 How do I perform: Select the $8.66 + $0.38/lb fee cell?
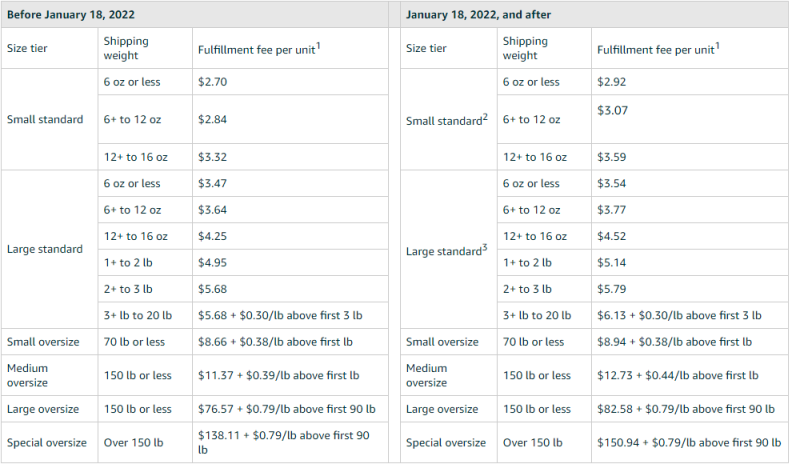(274, 342)
